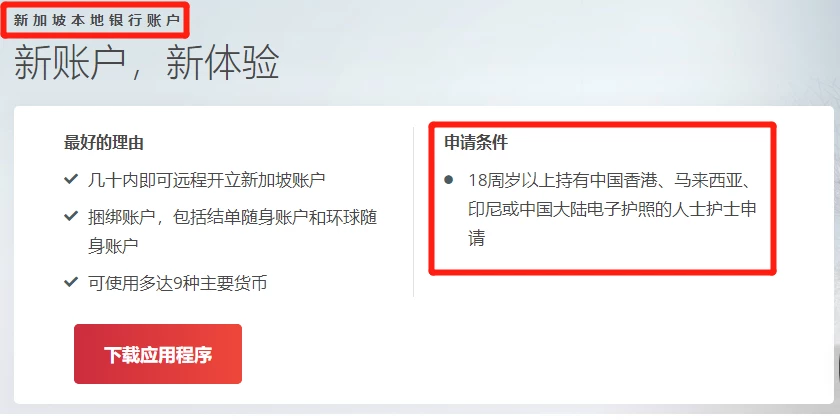840x420 pixels.
Task: Click the 申请条件 heading
Action: (x=476, y=142)
